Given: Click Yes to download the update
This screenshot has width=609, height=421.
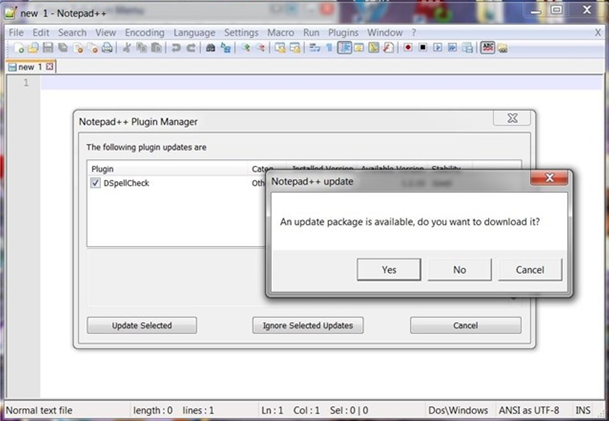Looking at the screenshot, I should click(x=389, y=270).
